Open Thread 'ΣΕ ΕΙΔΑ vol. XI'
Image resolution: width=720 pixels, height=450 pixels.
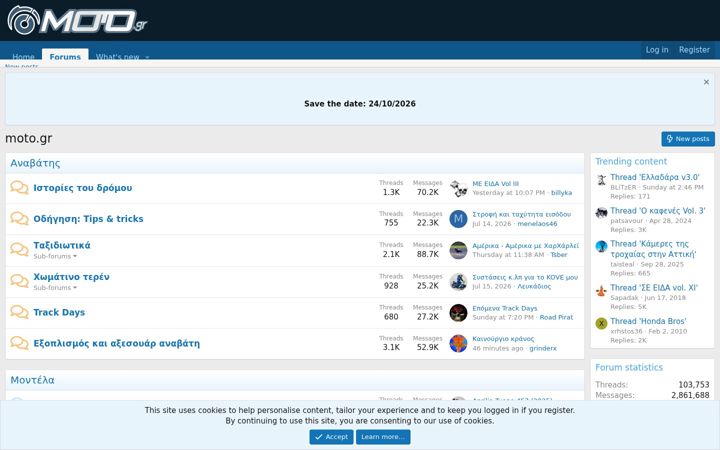coord(654,288)
